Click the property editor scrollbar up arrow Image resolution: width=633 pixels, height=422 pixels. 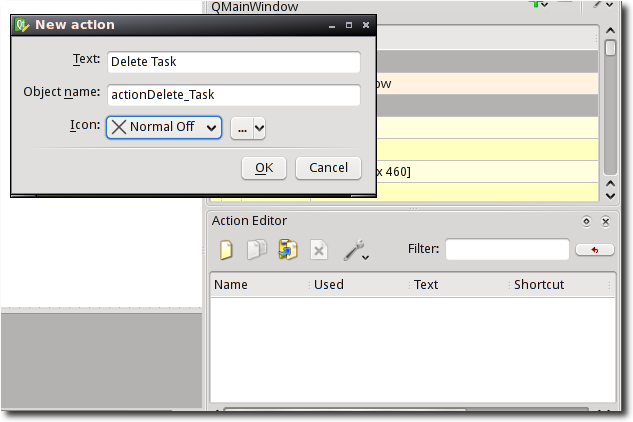(x=610, y=31)
